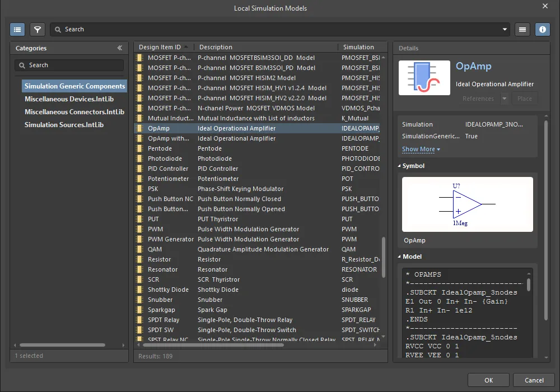Viewport: 560px width, 392px height.
Task: Click the component icon beside Resistor row
Action: pos(141,259)
